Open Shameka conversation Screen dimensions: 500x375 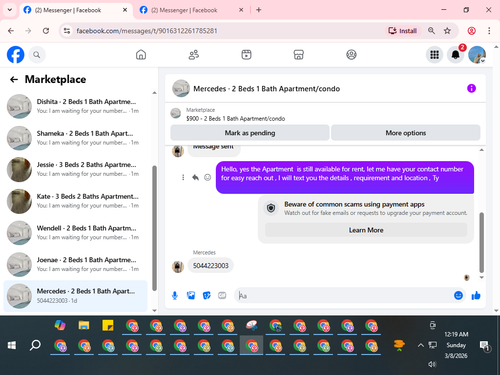[75, 138]
